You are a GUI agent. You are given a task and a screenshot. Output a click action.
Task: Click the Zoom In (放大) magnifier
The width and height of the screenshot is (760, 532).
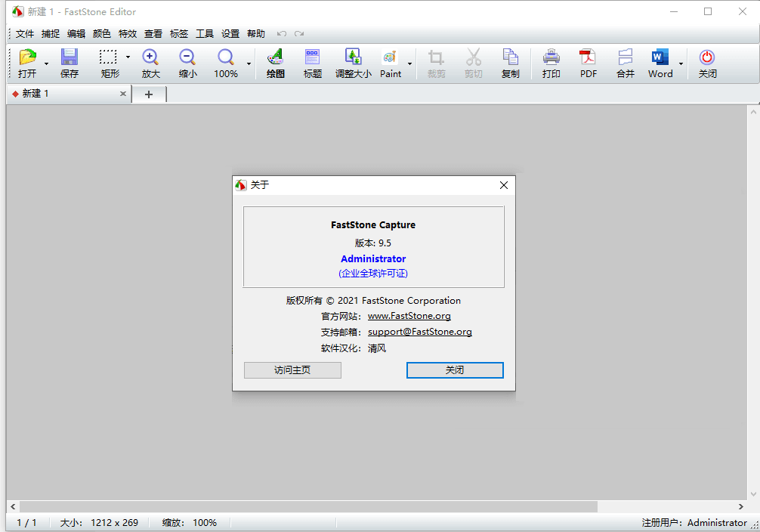tap(150, 57)
